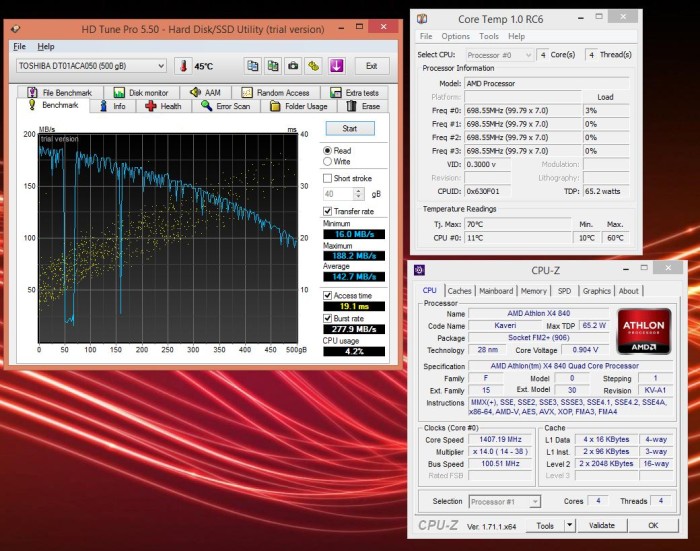Enable the Short stroke checkbox
This screenshot has width=700, height=551.
click(327, 178)
